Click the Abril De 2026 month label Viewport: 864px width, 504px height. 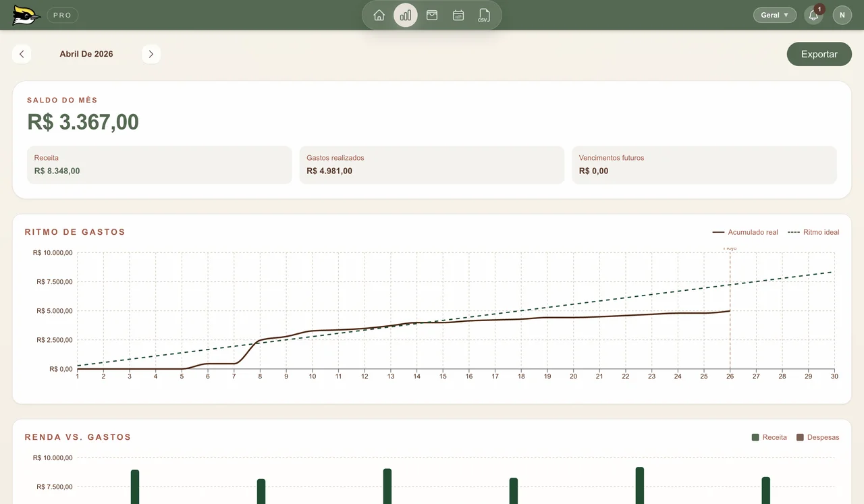(86, 54)
